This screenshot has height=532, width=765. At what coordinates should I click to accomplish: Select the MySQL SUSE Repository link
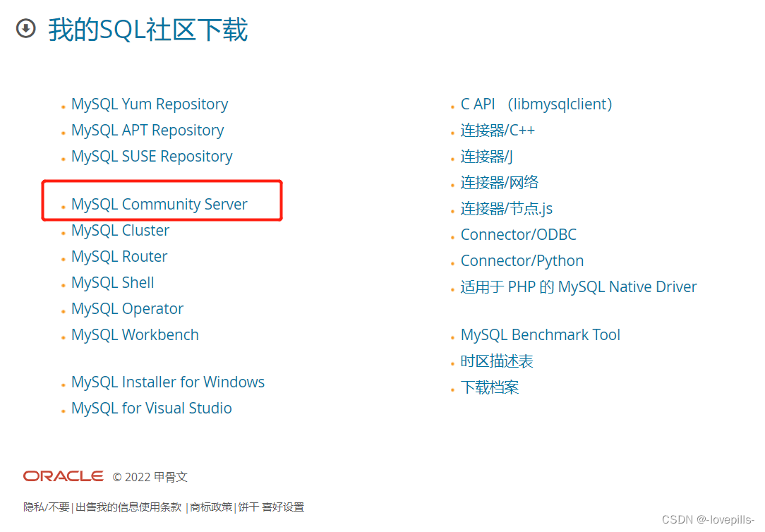pyautogui.click(x=152, y=157)
